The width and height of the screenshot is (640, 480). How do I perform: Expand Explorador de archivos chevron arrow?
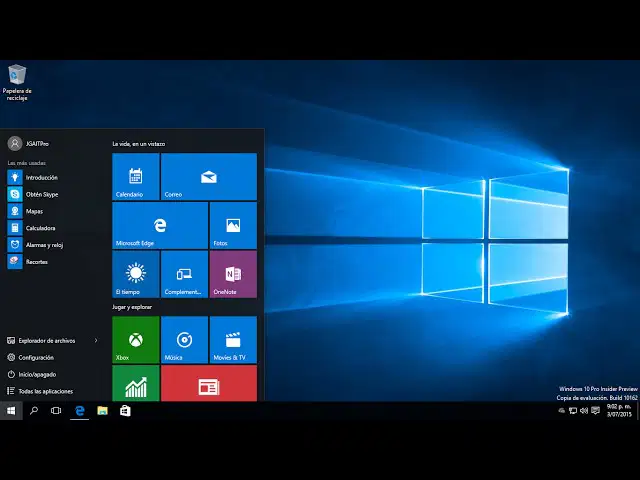pyautogui.click(x=96, y=340)
